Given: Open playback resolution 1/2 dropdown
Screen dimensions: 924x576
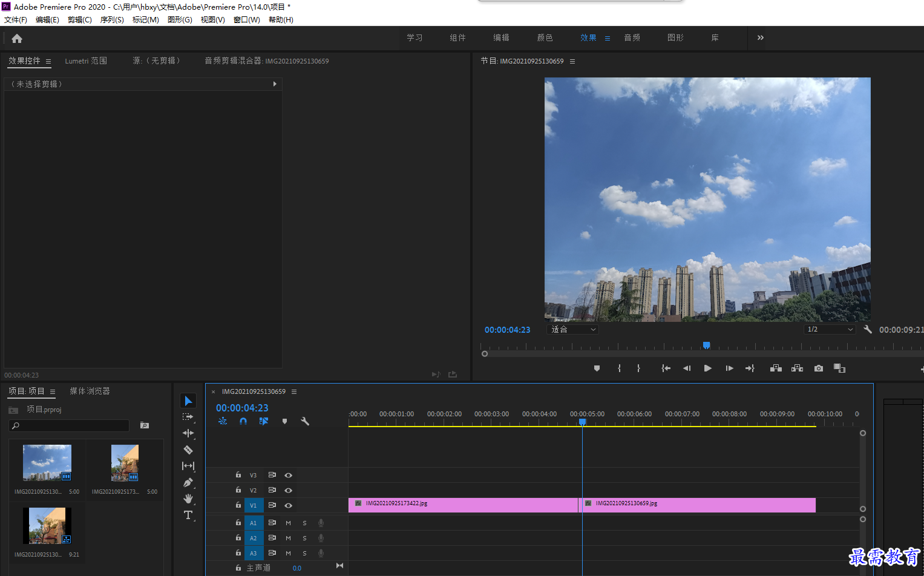Looking at the screenshot, I should (x=830, y=330).
